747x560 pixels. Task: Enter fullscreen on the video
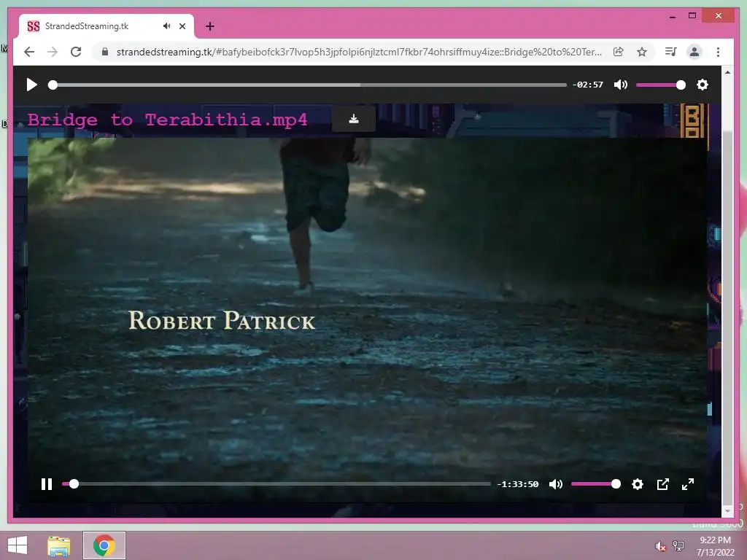tap(688, 484)
